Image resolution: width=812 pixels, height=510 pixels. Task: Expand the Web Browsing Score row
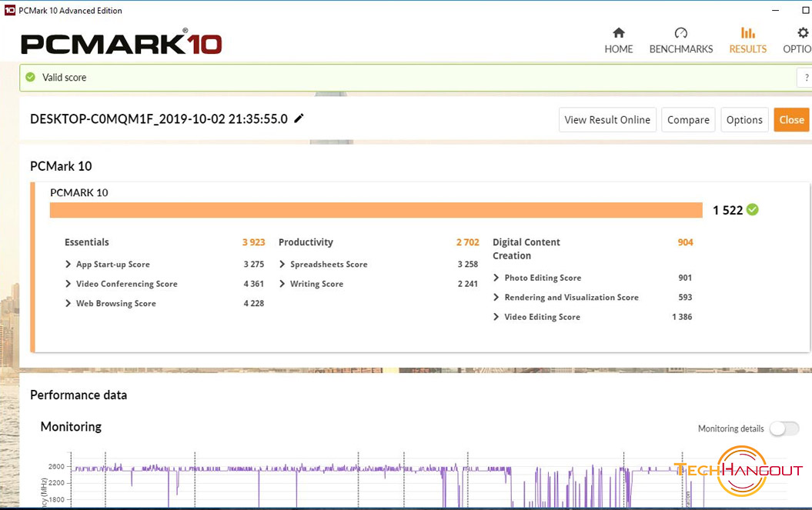tap(69, 303)
